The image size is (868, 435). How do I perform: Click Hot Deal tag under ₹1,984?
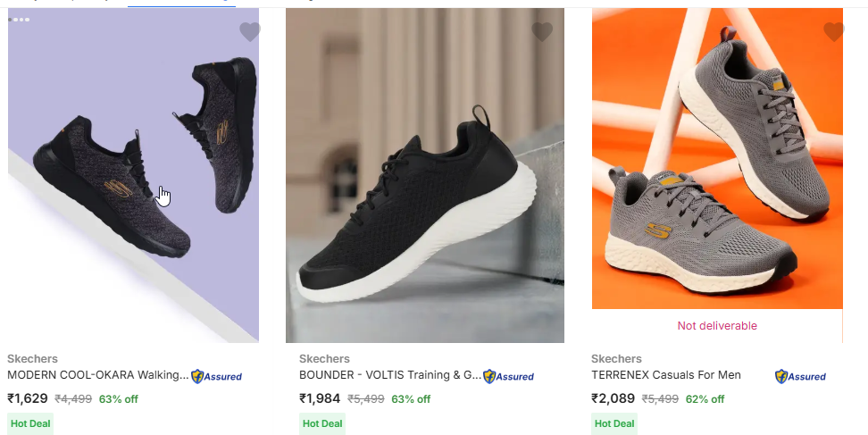click(x=322, y=423)
